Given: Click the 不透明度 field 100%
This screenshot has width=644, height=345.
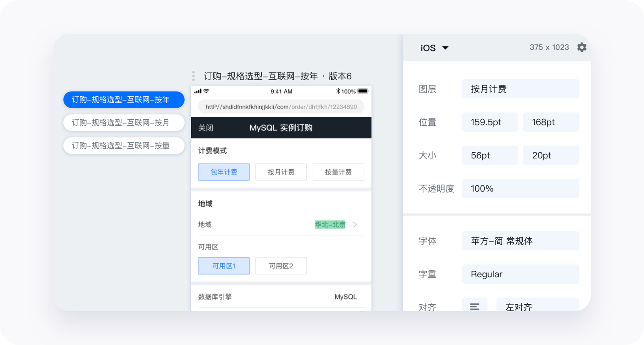Looking at the screenshot, I should (520, 188).
